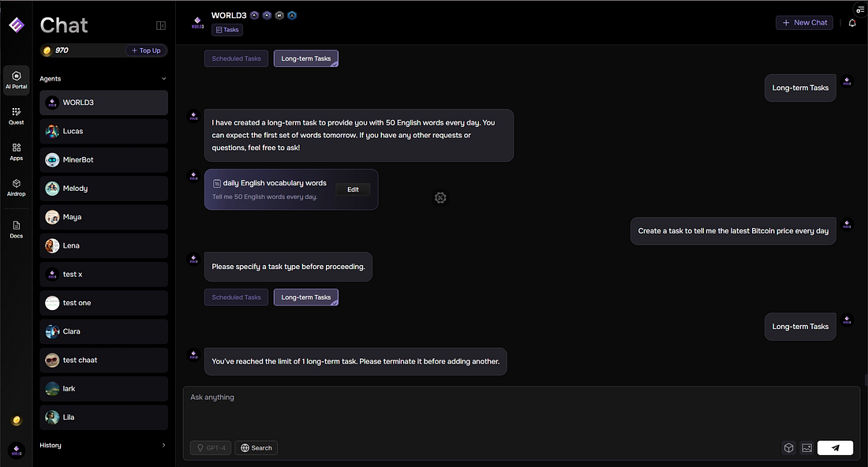
Task: Collapse the Chat sidebar panel
Action: [161, 25]
